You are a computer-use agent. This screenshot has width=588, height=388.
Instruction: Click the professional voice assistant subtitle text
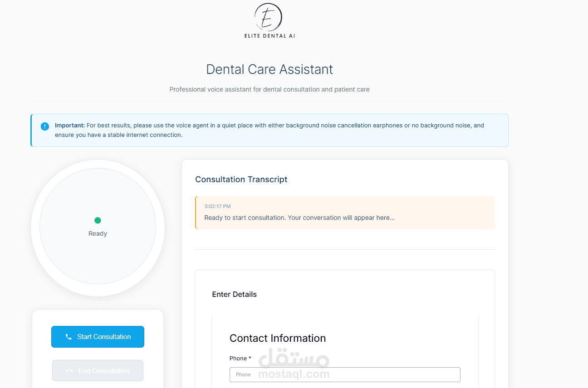[x=269, y=89]
